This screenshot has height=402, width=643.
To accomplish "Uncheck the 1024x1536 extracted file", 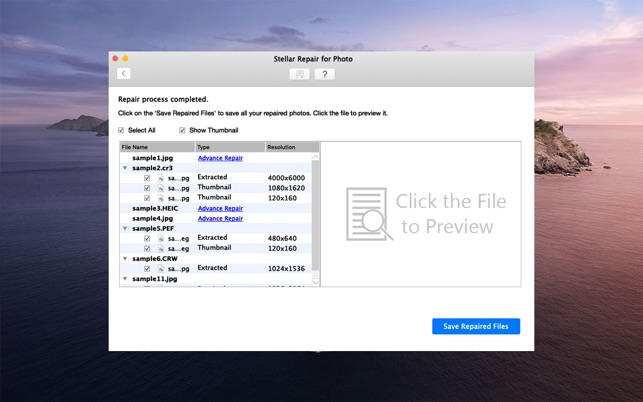I will pos(147,269).
